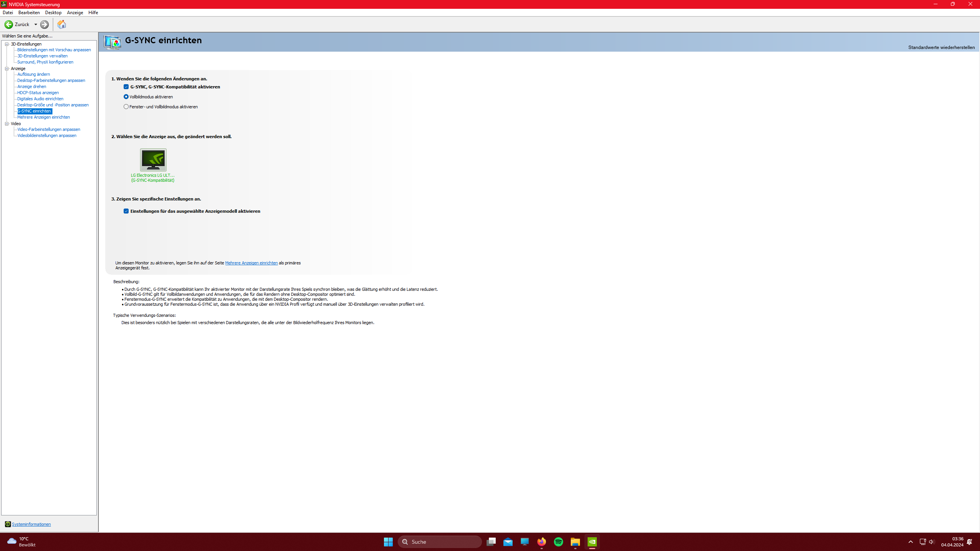Collapse the Video tree node
The height and width of the screenshot is (551, 980).
tap(7, 124)
